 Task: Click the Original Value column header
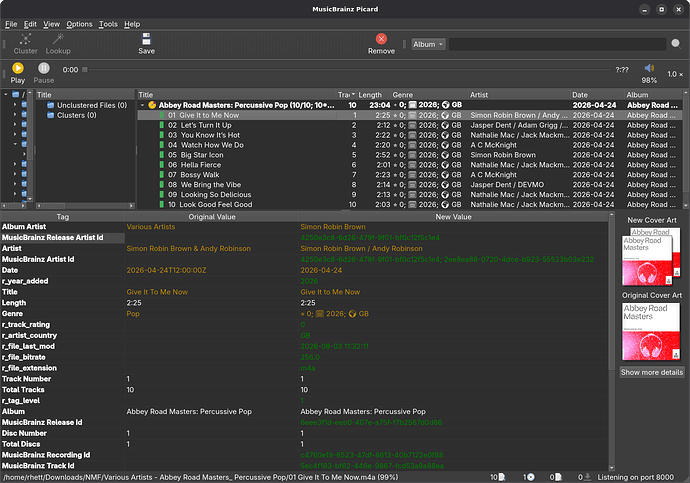tap(212, 217)
